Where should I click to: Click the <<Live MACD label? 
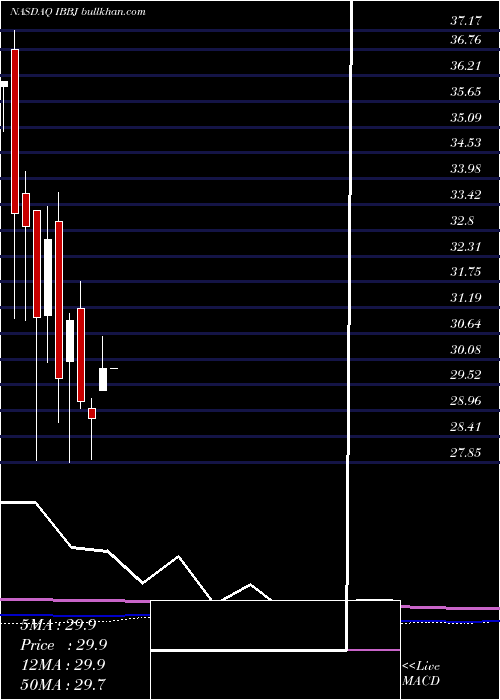pyautogui.click(x=421, y=673)
